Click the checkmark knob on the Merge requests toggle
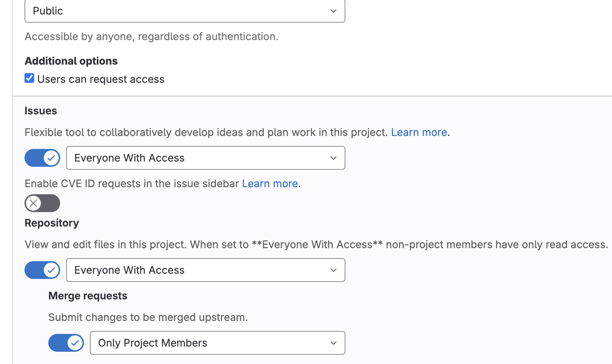 tap(75, 343)
